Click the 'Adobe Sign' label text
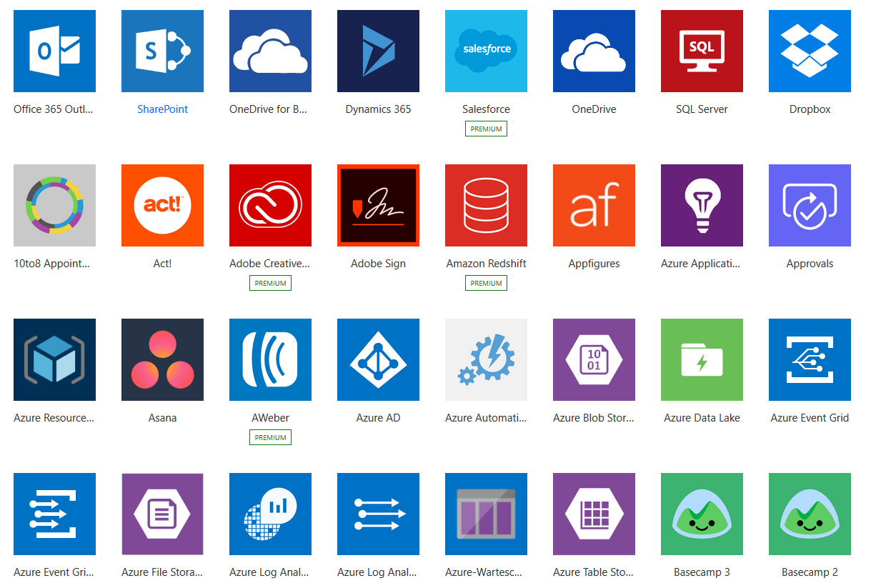The image size is (871, 588). click(x=378, y=264)
